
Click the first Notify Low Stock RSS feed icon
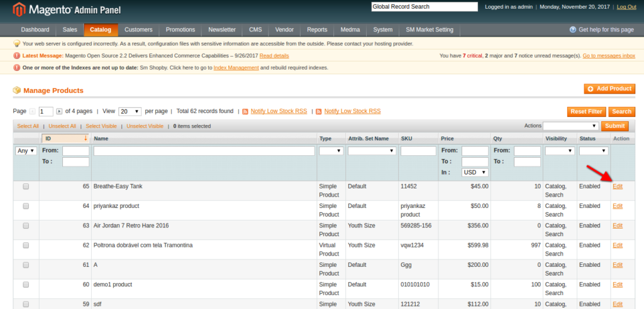245,112
